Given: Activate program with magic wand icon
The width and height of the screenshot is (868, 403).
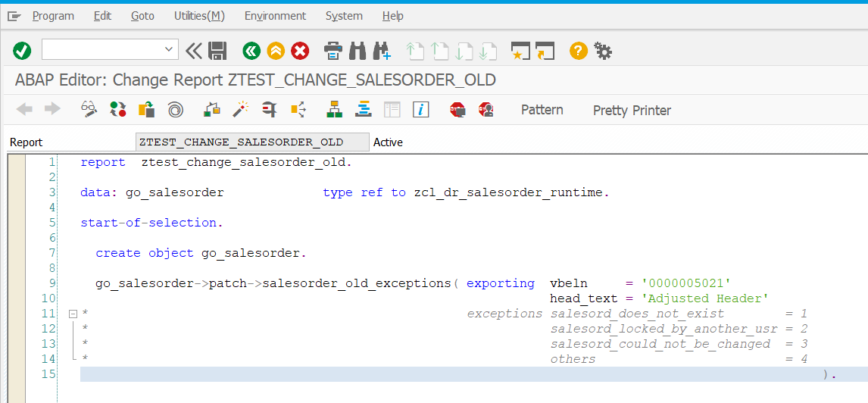Looking at the screenshot, I should coord(240,110).
